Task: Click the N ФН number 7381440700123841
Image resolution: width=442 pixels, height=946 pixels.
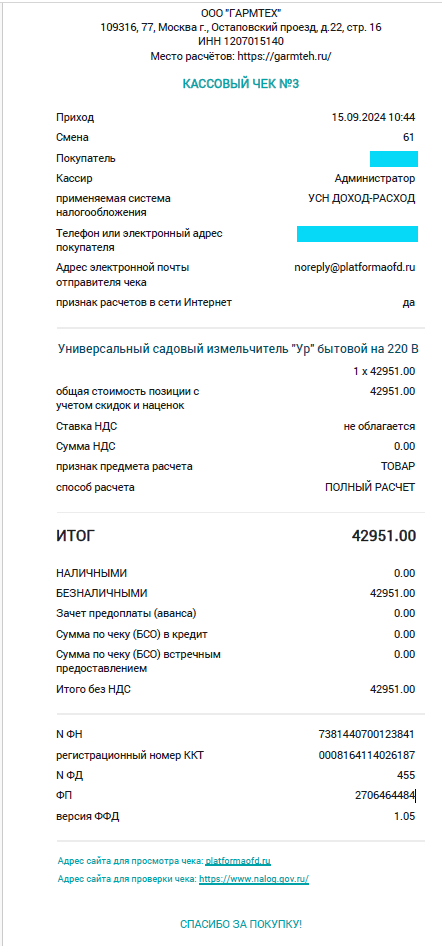Action: coord(367,734)
